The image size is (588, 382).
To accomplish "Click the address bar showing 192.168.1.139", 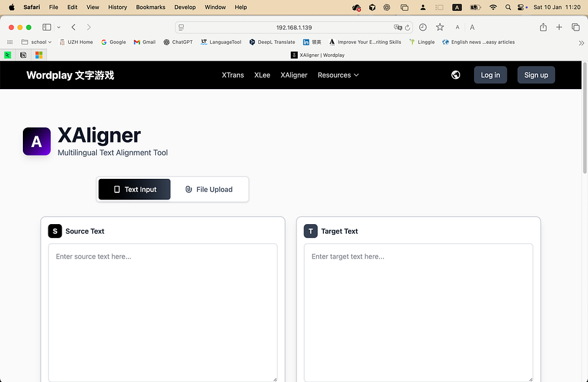I will [x=294, y=27].
